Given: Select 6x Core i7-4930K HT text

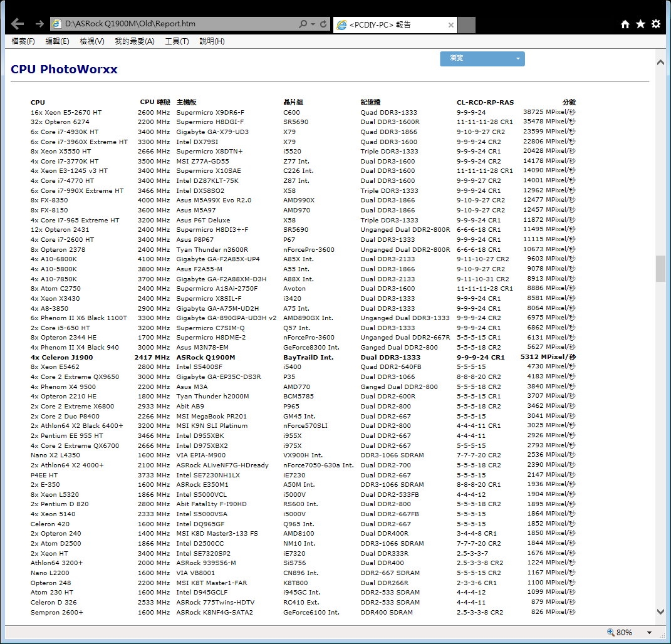Looking at the screenshot, I should pyautogui.click(x=65, y=132).
